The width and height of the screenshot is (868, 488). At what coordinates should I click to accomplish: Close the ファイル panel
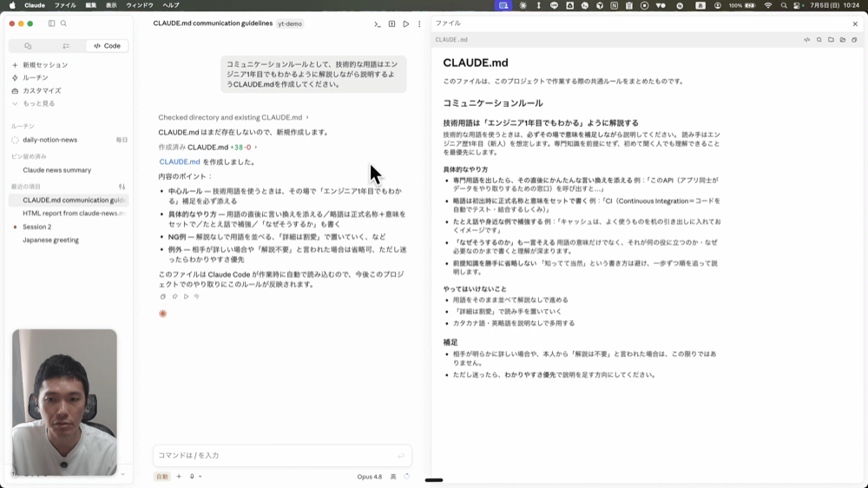[855, 23]
